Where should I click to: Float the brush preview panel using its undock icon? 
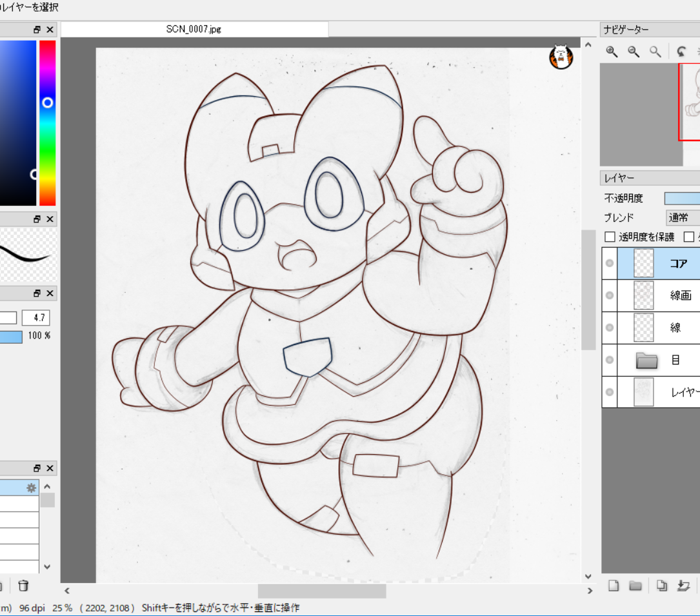37,219
